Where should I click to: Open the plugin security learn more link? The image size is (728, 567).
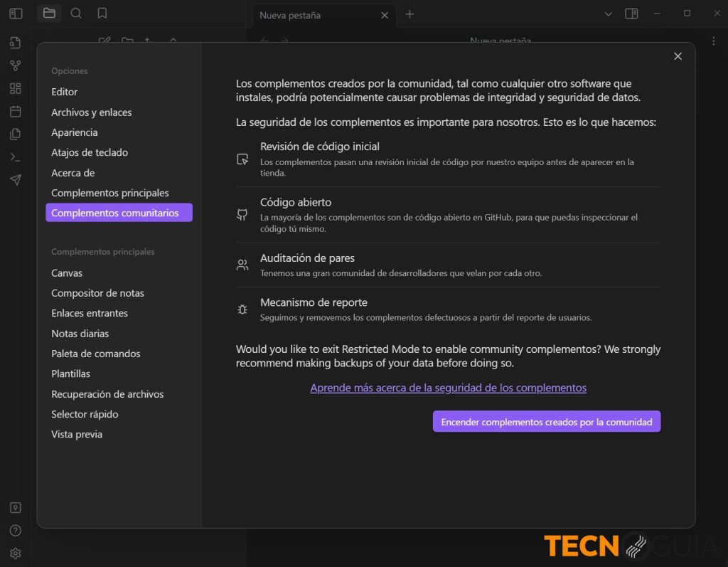[448, 388]
